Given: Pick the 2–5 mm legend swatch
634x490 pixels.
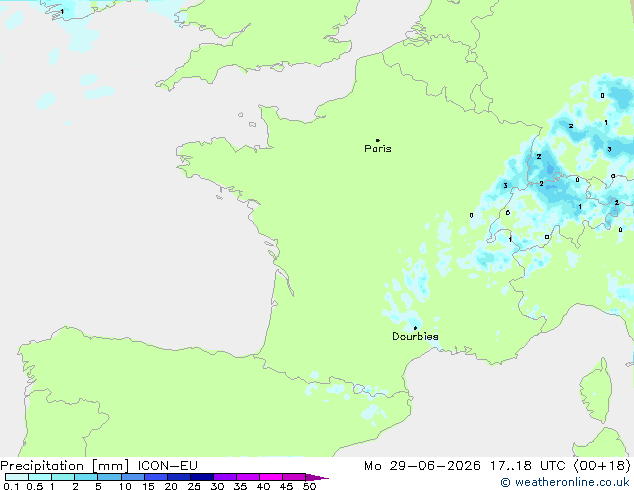Looking at the screenshot, I should [86, 477].
